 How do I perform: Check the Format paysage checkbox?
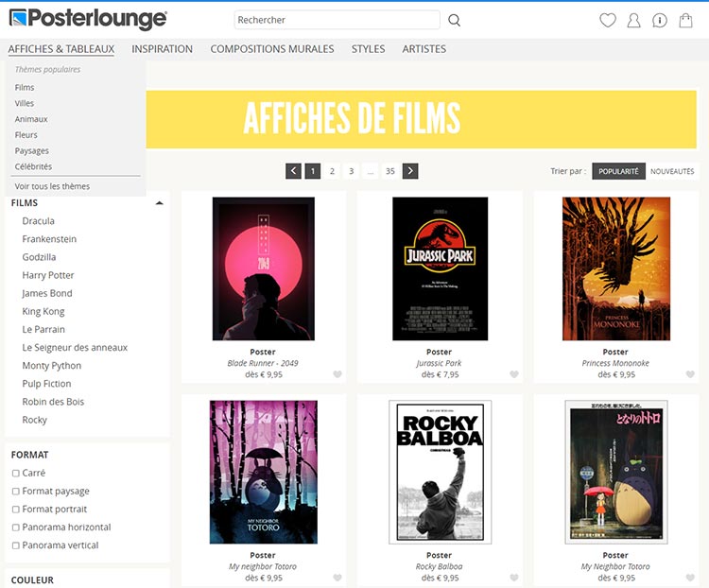16,492
